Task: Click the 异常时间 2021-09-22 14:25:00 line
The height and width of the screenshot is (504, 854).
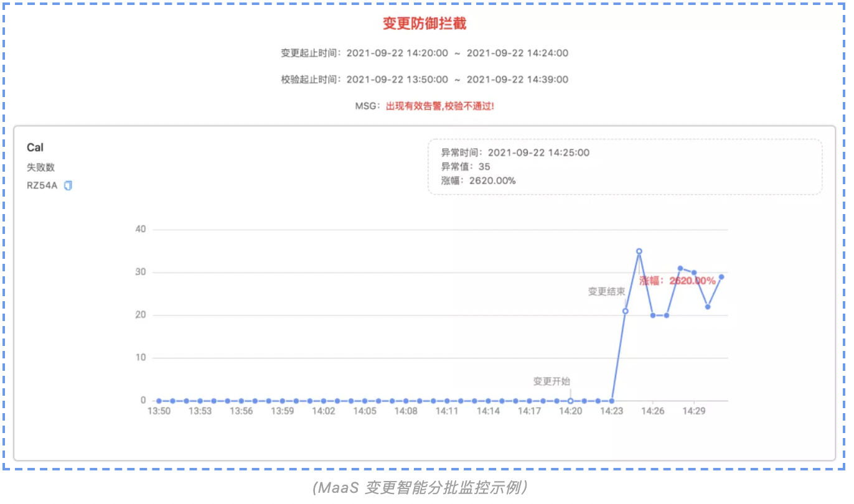Action: point(515,152)
